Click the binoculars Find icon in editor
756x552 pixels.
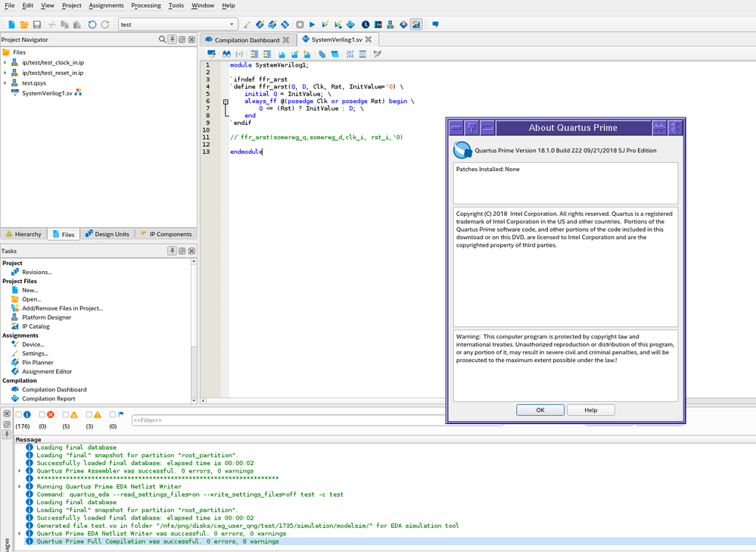point(226,55)
